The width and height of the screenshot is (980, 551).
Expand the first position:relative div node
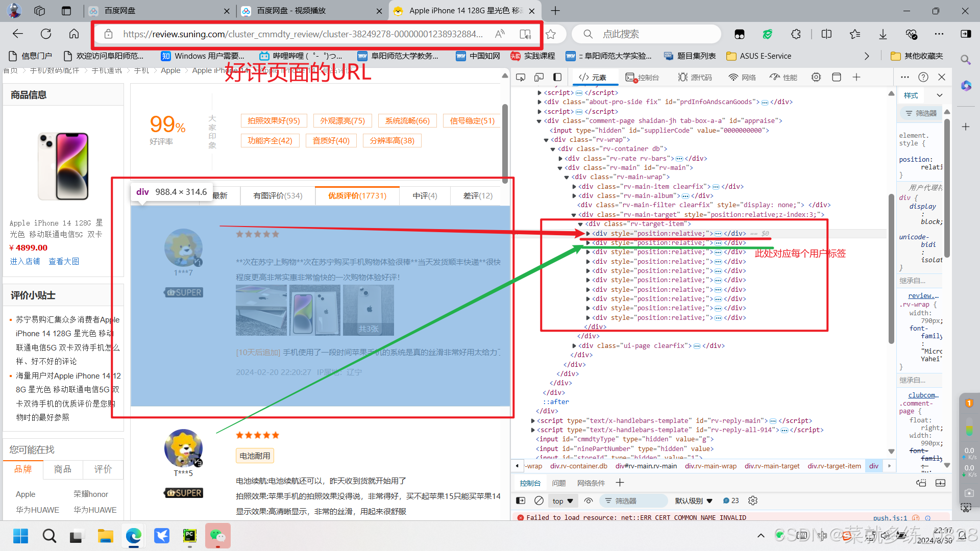[588, 234]
